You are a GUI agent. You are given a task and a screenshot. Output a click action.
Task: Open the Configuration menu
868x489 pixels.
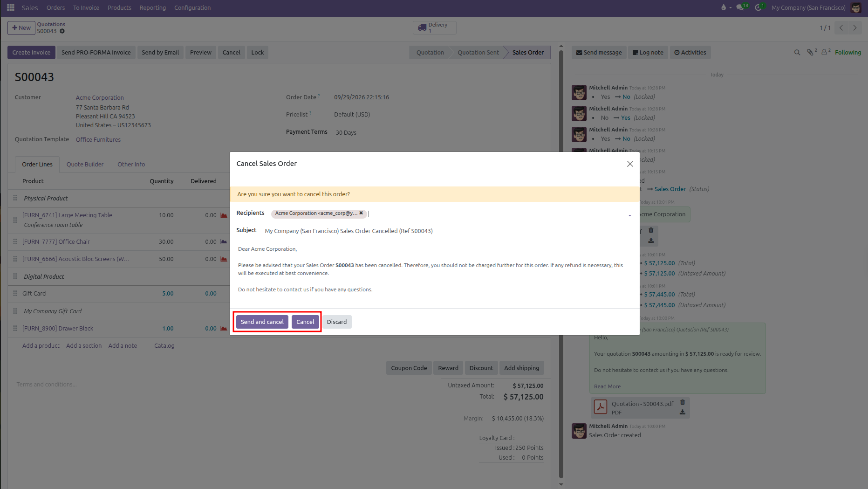(x=192, y=7)
